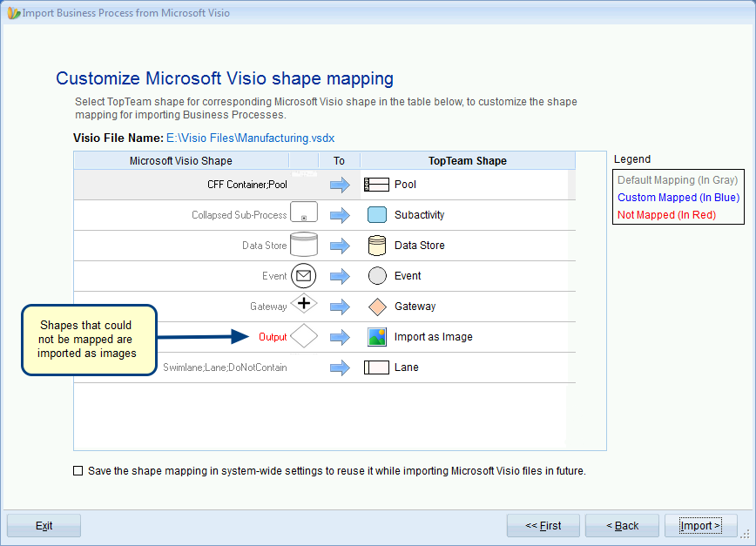Go to the << First step

[x=543, y=525]
